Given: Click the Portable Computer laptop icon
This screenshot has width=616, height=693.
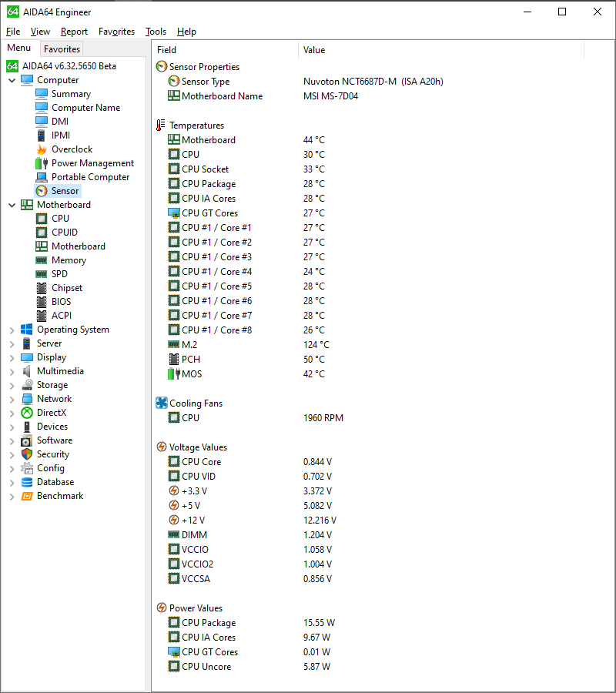Looking at the screenshot, I should pyautogui.click(x=42, y=177).
